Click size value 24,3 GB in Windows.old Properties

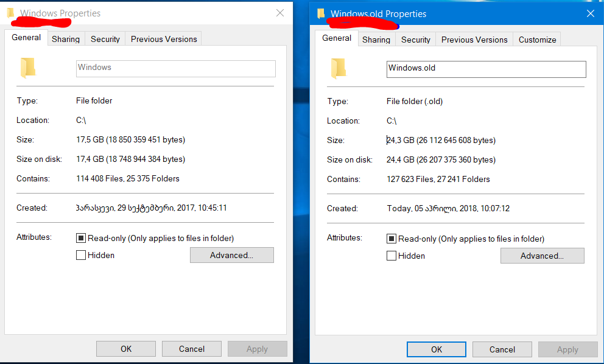[x=441, y=140]
